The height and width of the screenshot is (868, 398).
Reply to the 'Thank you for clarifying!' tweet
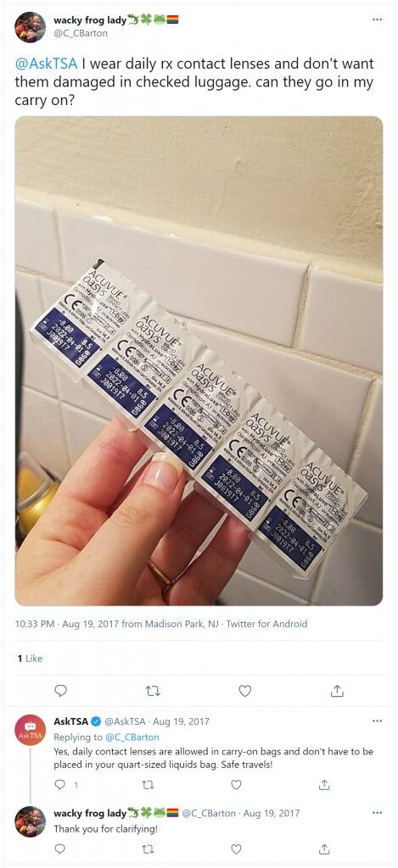[x=59, y=849]
